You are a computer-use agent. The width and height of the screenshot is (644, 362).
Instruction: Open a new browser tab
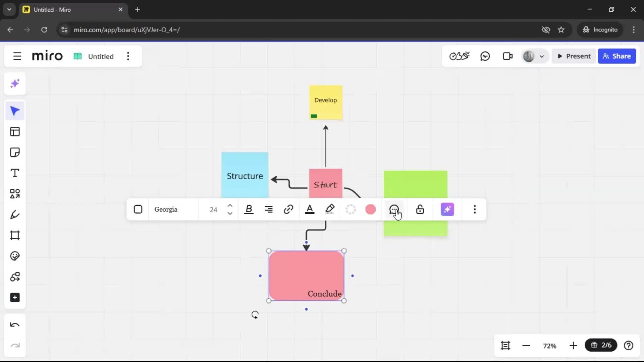[138, 10]
